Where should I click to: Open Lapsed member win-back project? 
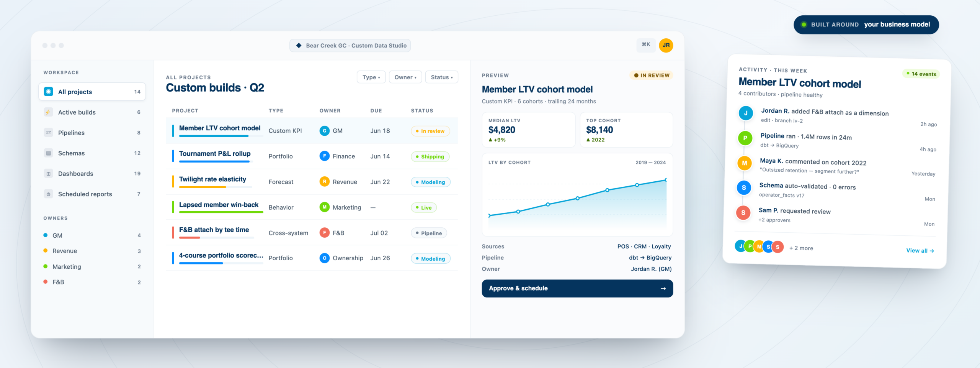tap(312, 207)
